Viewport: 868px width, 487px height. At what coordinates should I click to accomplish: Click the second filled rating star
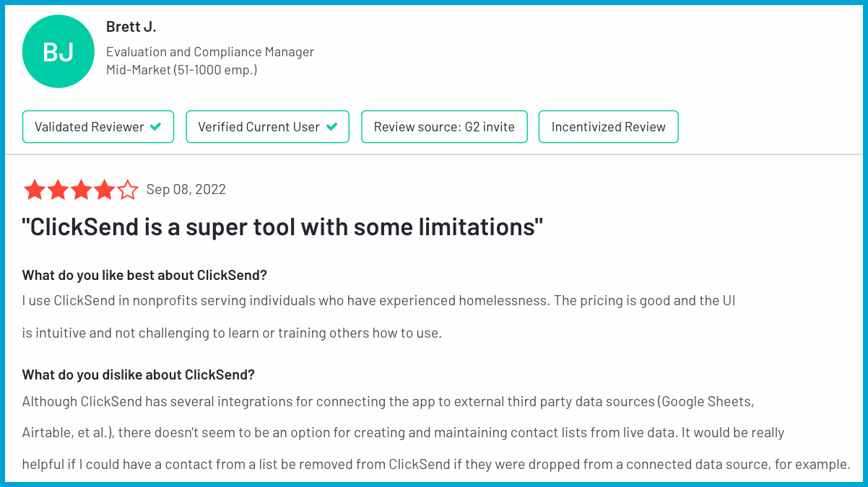58,190
